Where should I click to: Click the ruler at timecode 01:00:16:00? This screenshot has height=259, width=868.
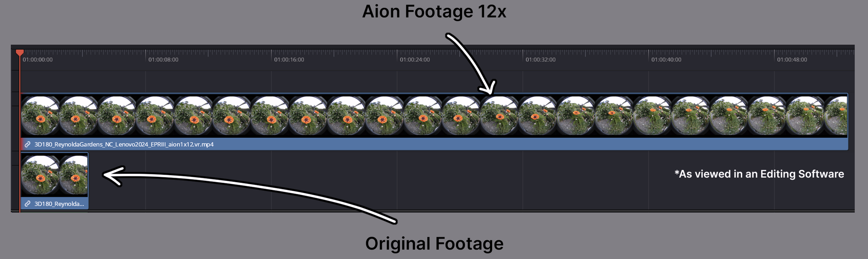click(x=289, y=60)
